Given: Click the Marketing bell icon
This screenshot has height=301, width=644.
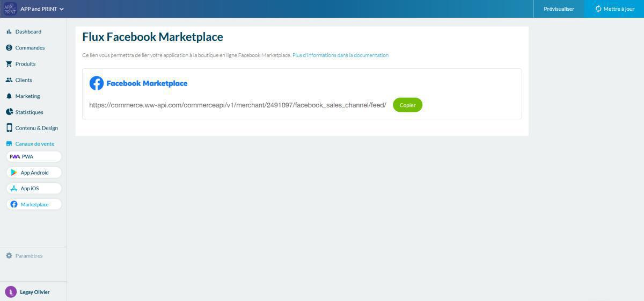Looking at the screenshot, I should click(x=9, y=96).
